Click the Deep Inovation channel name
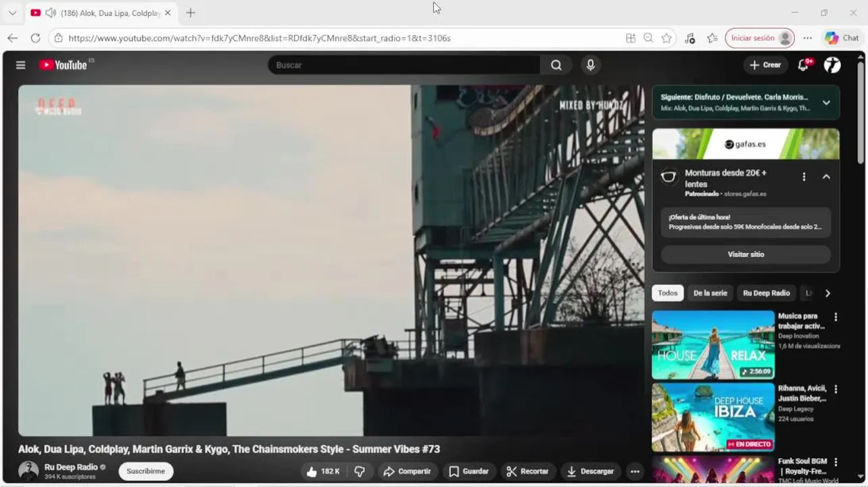 coord(798,336)
